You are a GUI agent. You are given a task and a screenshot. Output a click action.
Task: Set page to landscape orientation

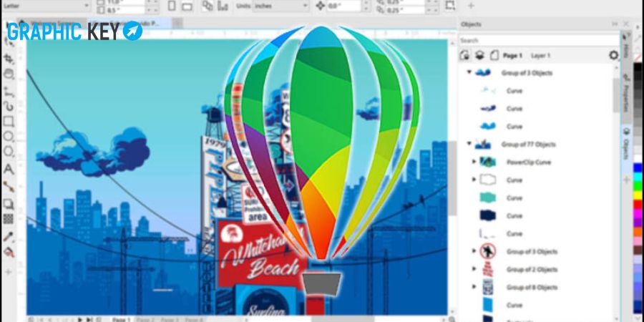pos(187,6)
